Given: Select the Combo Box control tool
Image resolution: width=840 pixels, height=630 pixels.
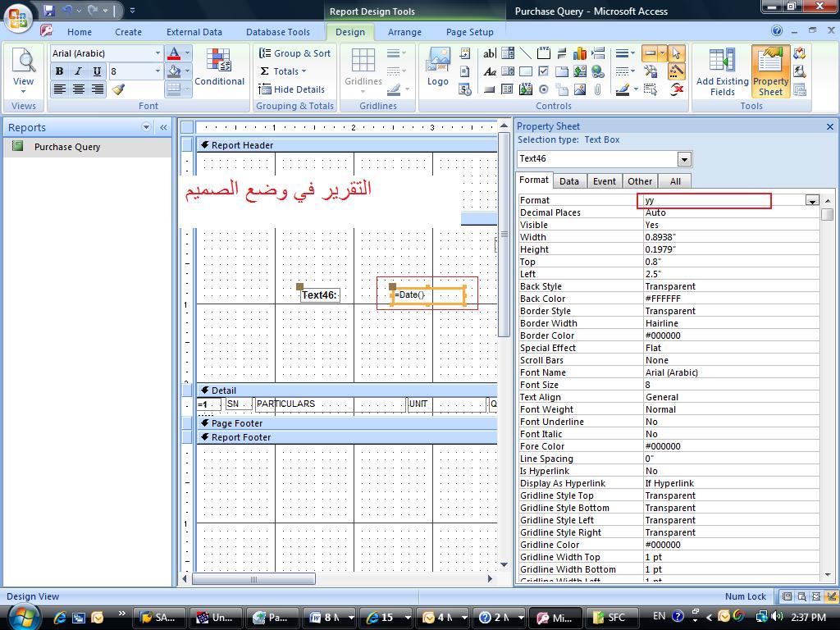Looking at the screenshot, I should (x=507, y=53).
